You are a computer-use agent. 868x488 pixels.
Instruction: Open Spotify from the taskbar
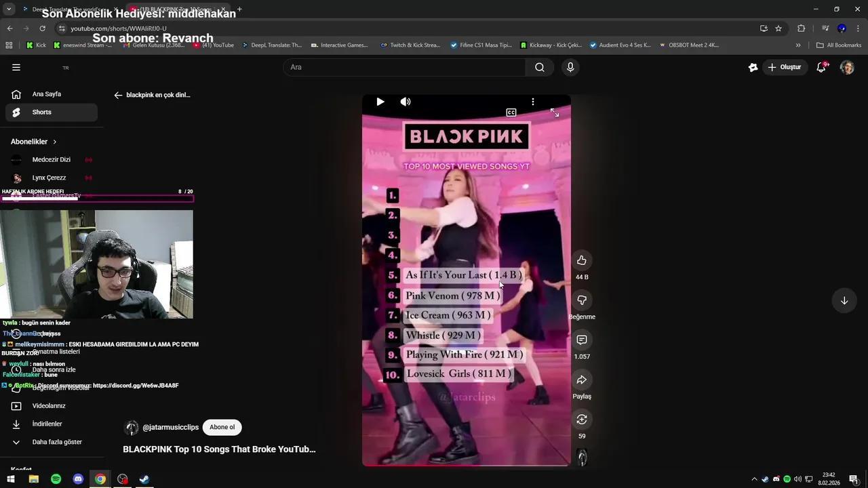(x=56, y=479)
